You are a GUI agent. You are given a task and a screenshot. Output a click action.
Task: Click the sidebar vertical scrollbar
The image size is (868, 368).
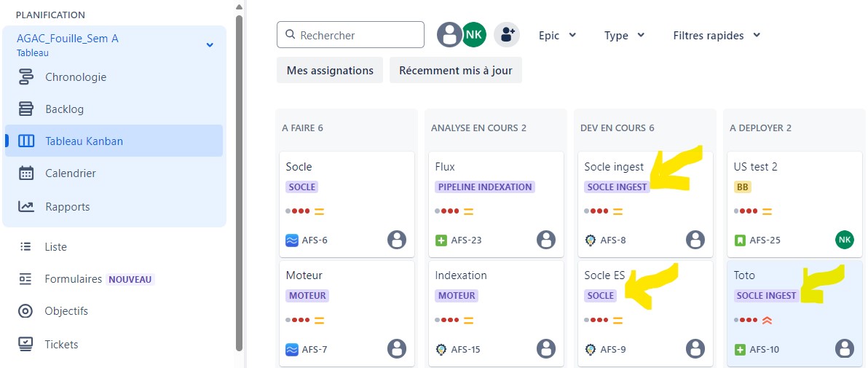[239, 183]
